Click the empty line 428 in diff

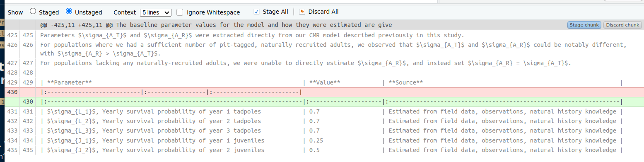tap(322, 73)
